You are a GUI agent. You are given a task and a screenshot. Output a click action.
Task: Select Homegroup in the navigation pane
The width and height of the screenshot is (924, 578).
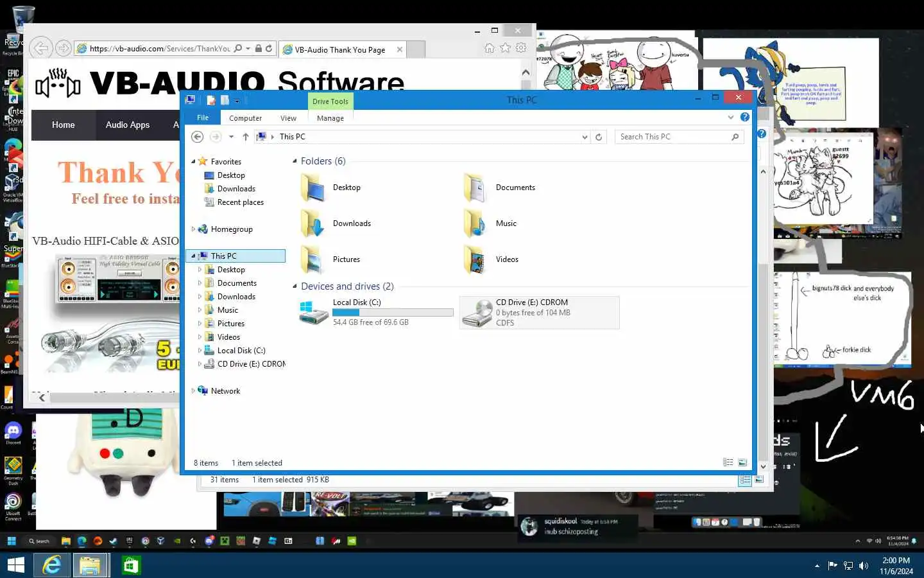click(232, 229)
